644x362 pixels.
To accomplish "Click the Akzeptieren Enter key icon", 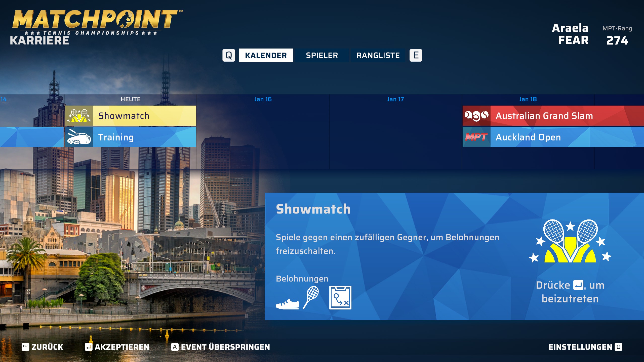I will click(x=89, y=347).
